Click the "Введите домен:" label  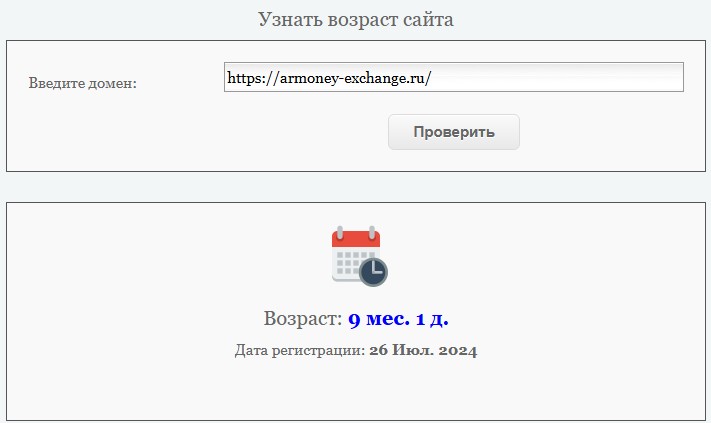[x=83, y=83]
